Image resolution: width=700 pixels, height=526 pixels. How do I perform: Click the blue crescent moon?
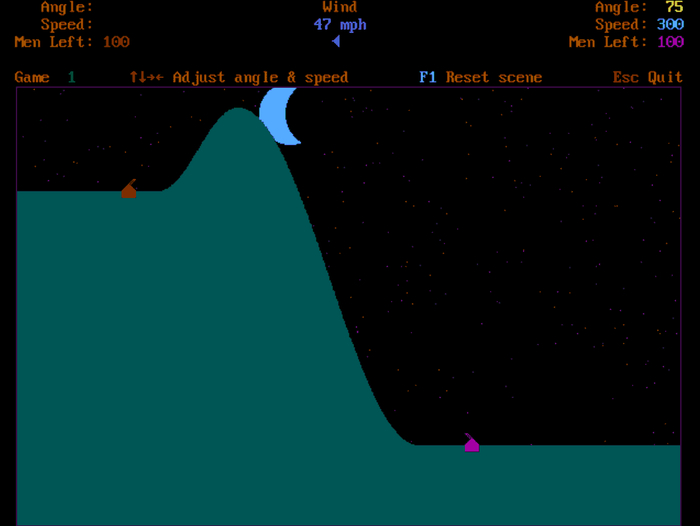[x=277, y=117]
